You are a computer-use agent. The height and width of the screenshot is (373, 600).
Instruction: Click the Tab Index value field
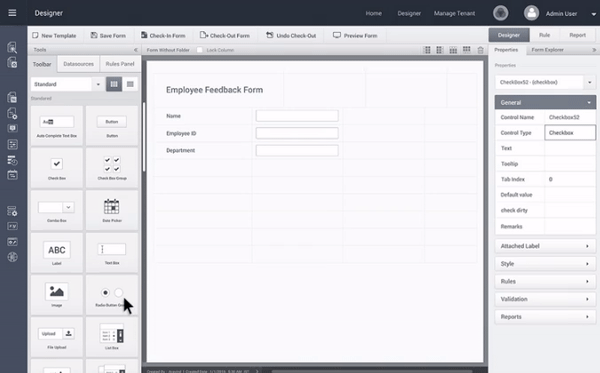[x=570, y=179]
